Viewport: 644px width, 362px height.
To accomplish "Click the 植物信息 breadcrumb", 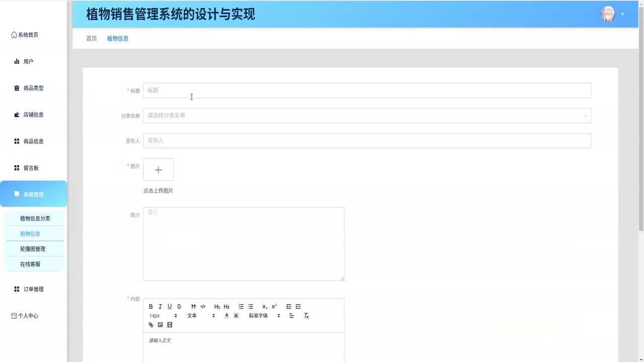I will (x=118, y=38).
